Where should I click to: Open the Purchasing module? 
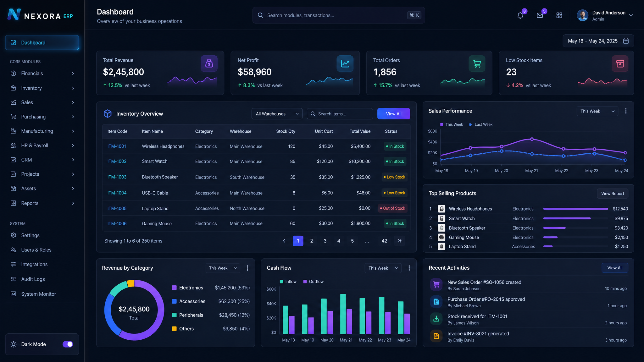42,117
